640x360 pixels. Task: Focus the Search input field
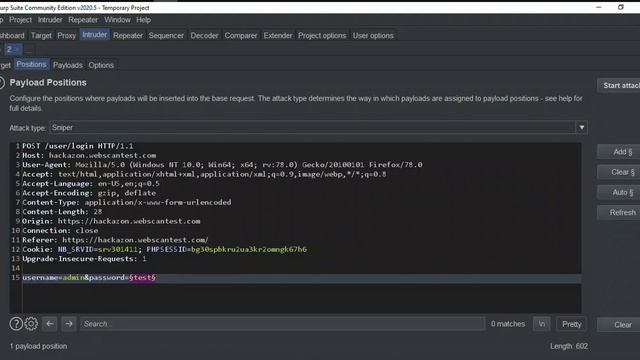(282, 324)
